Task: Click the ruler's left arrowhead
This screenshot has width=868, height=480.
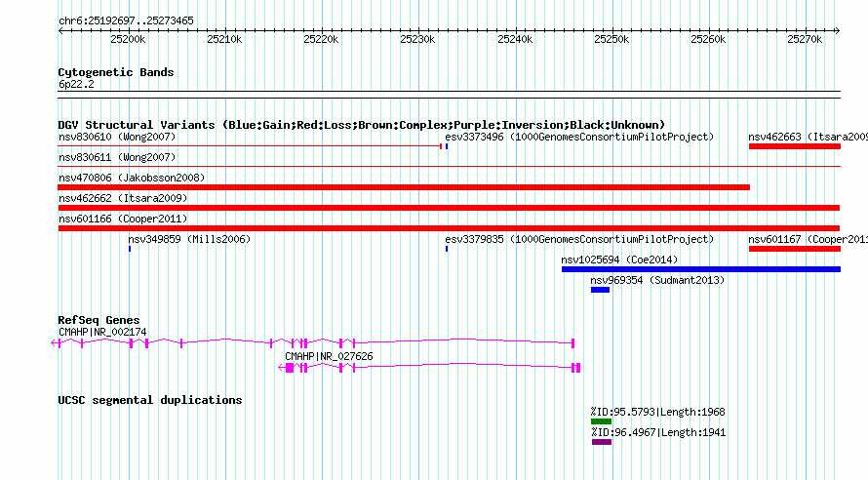Action: tap(60, 30)
